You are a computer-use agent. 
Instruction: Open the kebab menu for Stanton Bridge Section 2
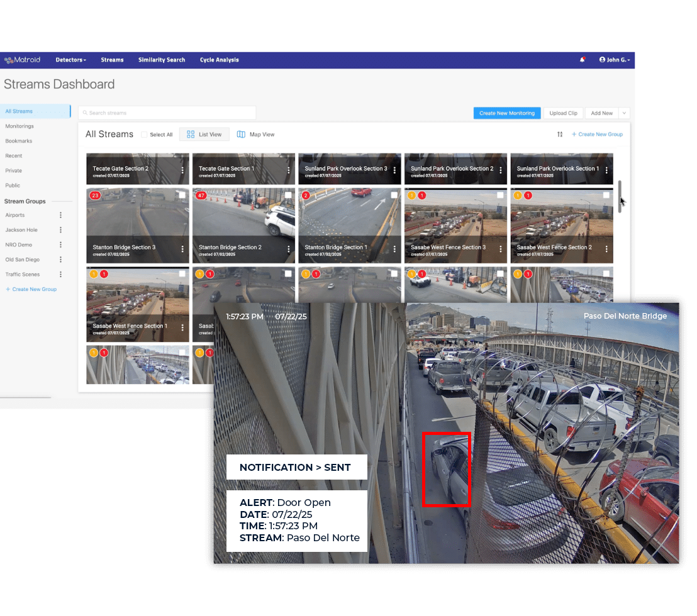pos(289,249)
